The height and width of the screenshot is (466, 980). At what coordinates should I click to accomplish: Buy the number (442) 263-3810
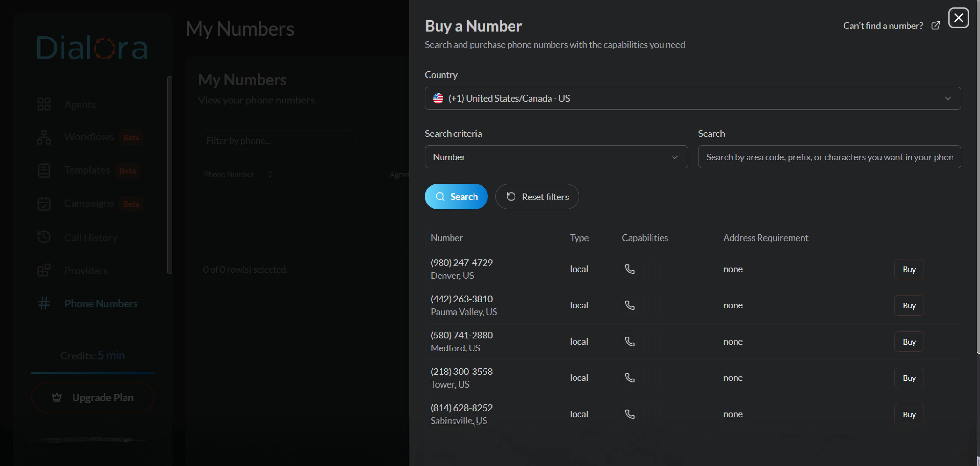point(909,305)
